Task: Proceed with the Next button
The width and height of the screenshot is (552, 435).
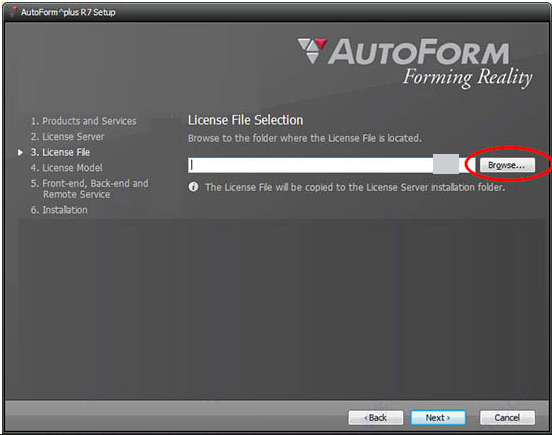Action: [438, 418]
